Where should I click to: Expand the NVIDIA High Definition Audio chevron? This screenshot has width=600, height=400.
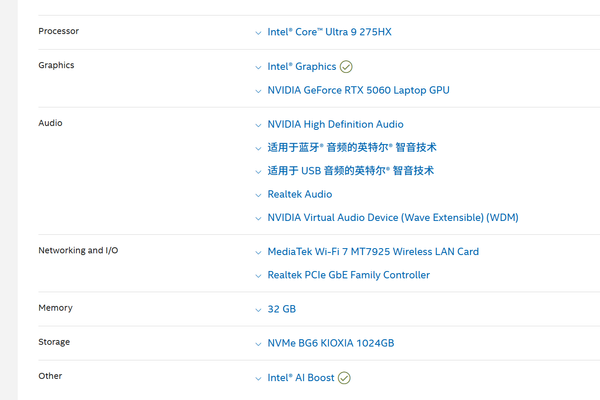tap(258, 125)
